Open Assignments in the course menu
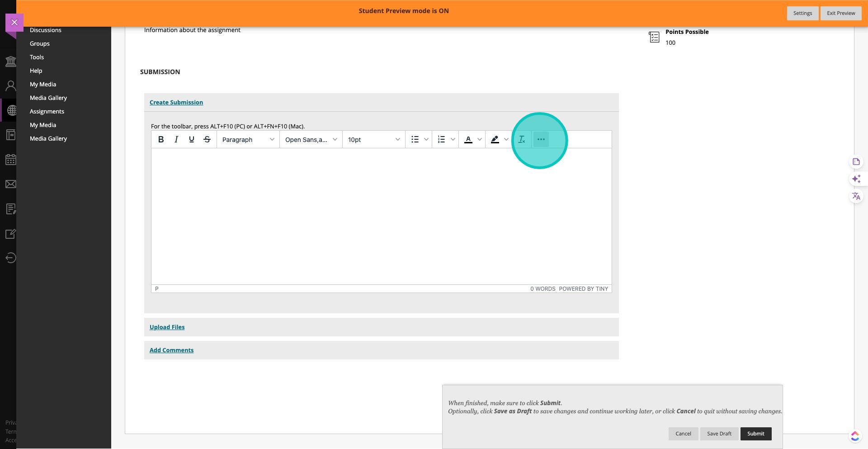 coord(47,112)
